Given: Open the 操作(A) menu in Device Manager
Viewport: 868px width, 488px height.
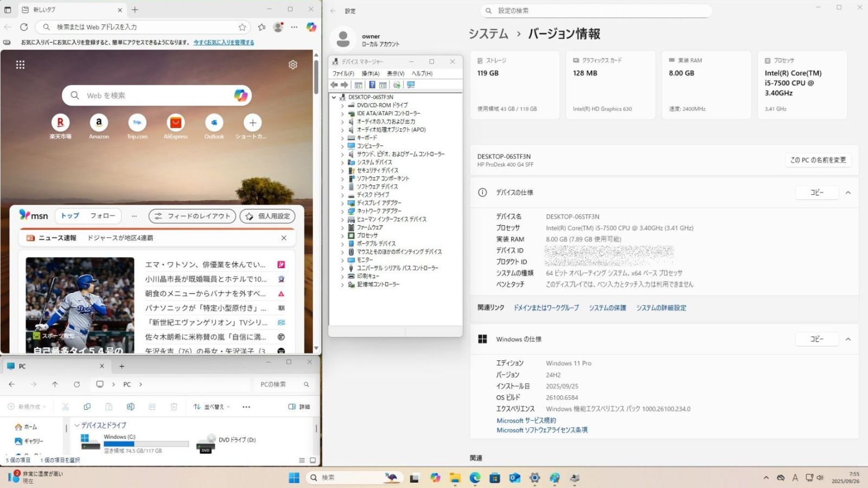Looking at the screenshot, I should coord(371,73).
